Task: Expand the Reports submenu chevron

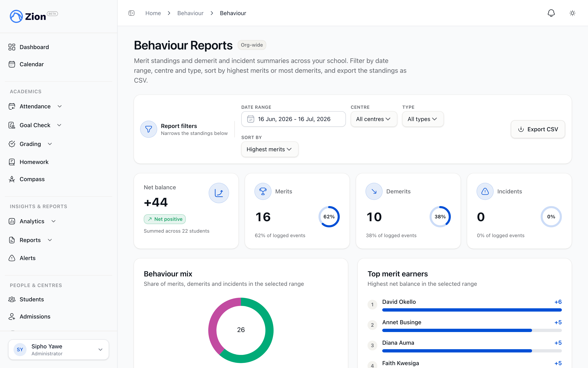Action: click(x=50, y=240)
